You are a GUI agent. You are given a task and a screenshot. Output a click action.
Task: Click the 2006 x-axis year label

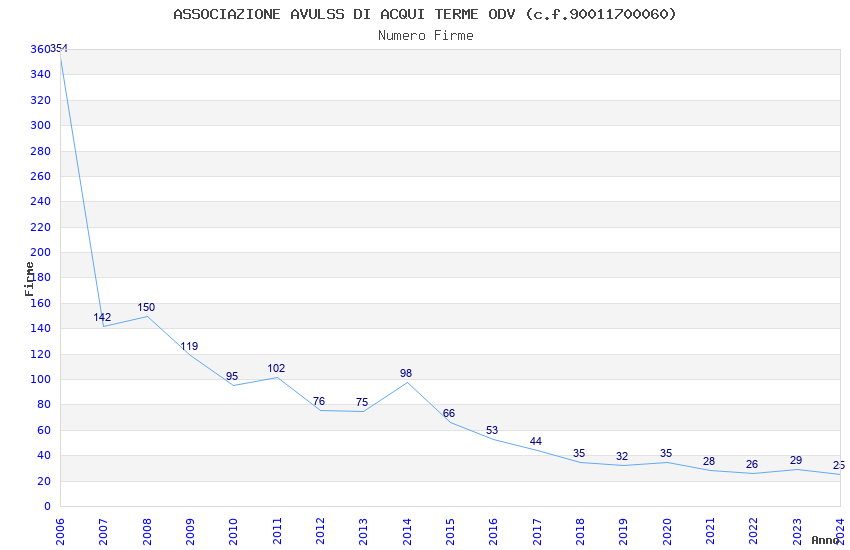[60, 532]
